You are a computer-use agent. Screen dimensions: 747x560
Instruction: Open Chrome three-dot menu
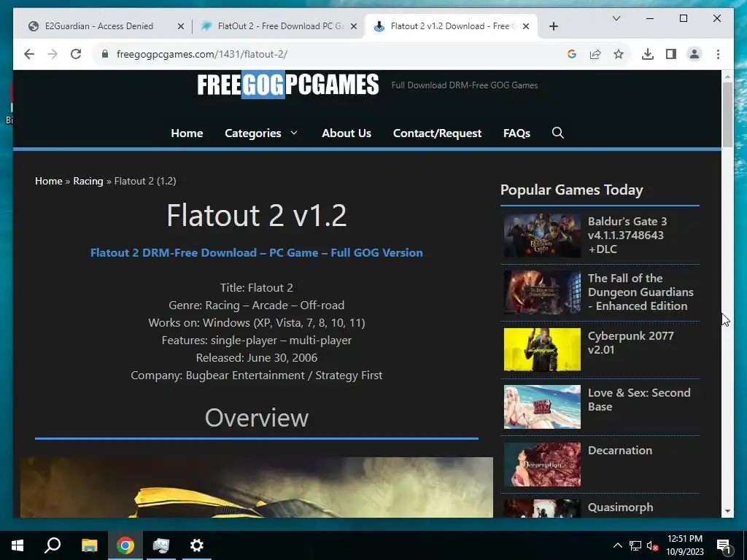tap(718, 54)
